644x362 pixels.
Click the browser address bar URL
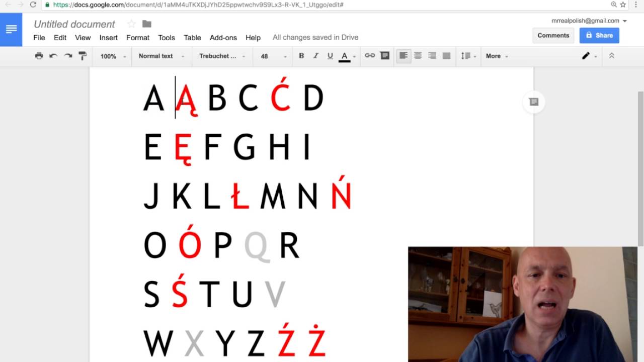[x=198, y=5]
